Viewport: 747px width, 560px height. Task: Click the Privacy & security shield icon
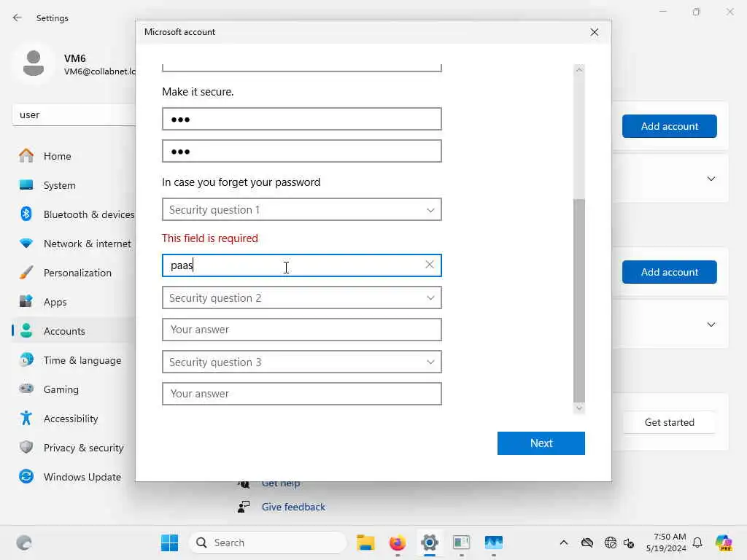[x=26, y=447]
